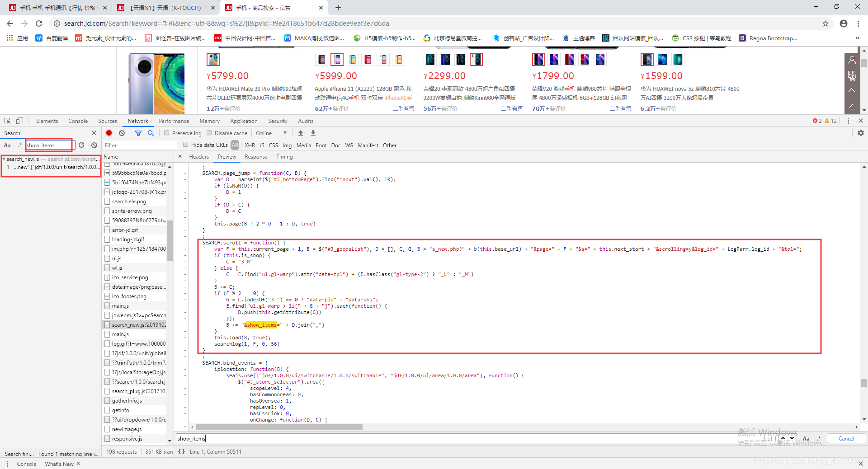Open the Sources tab

(x=108, y=121)
